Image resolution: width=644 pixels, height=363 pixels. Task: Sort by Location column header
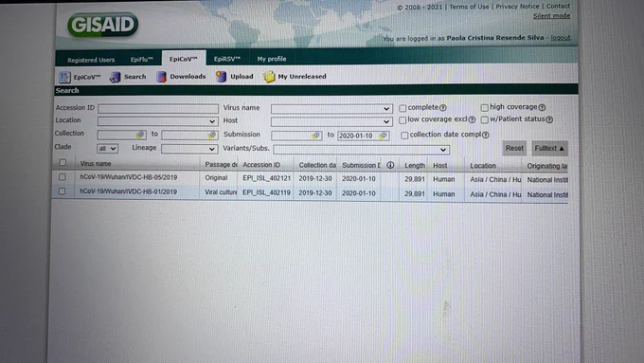click(x=483, y=166)
